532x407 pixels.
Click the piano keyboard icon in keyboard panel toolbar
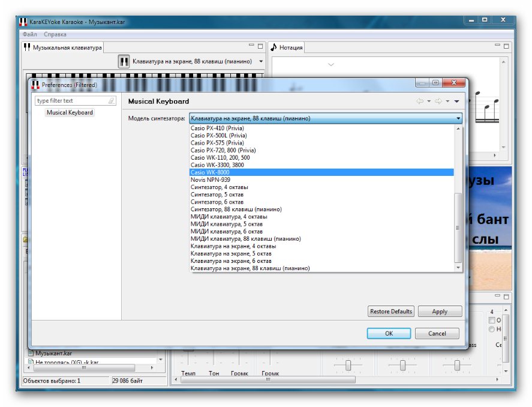(124, 62)
